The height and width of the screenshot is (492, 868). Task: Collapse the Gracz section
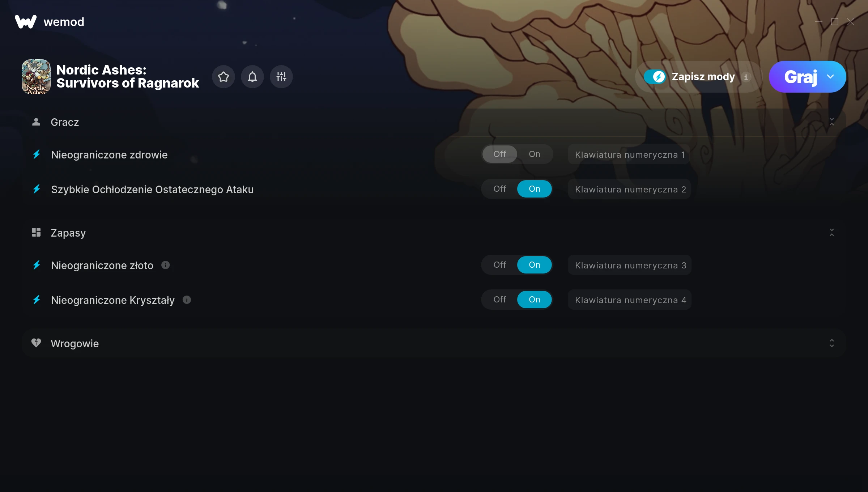coord(832,122)
